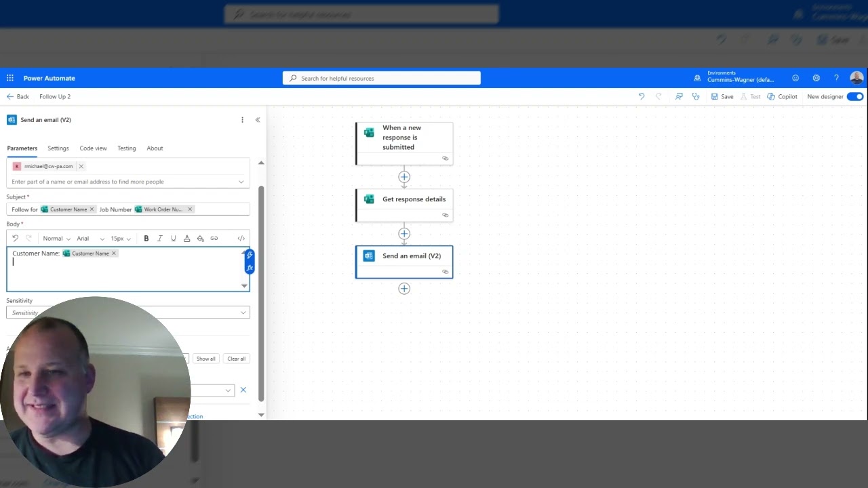Open the About tab
Viewport: 868px width, 488px height.
(x=155, y=148)
